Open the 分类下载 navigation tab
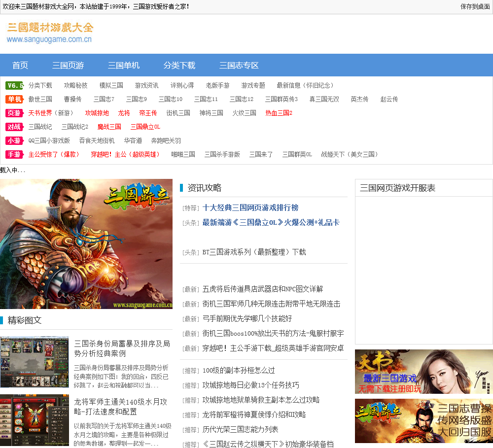Image resolution: width=493 pixels, height=448 pixels. pyautogui.click(x=179, y=66)
